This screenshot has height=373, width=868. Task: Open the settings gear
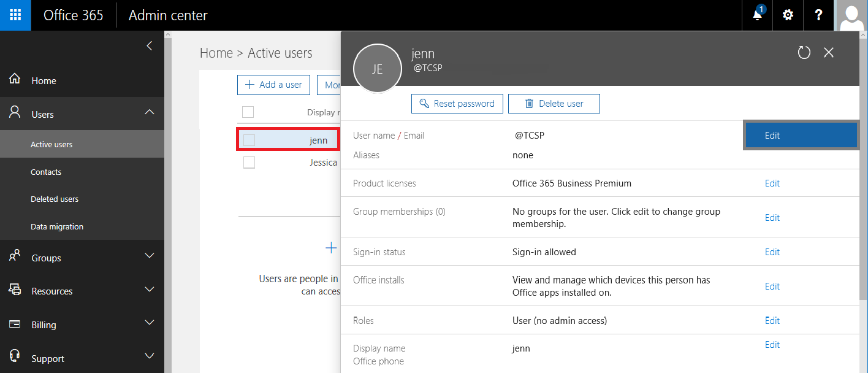coord(788,15)
